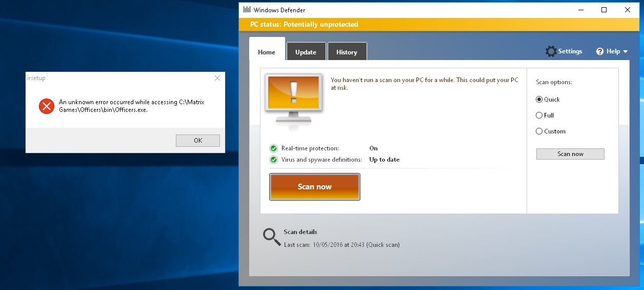
Task: Switch to the Home tab
Action: (x=267, y=52)
